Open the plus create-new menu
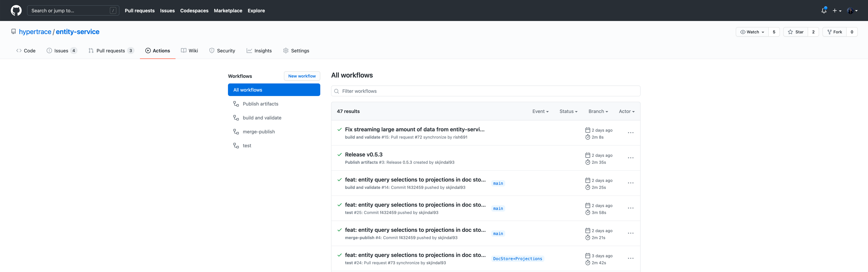This screenshot has width=868, height=272. pos(837,11)
